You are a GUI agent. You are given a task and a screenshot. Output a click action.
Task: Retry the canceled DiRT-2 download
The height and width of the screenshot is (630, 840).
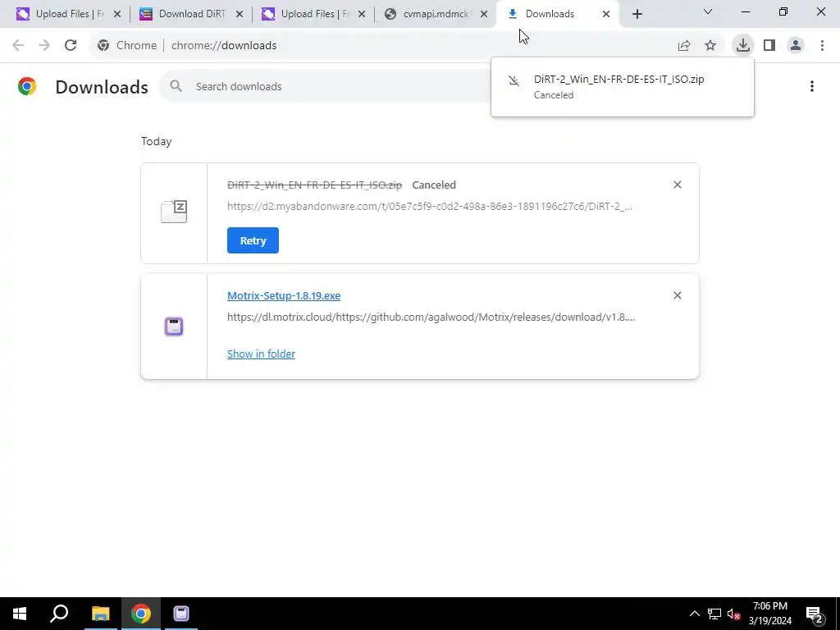[x=253, y=240]
